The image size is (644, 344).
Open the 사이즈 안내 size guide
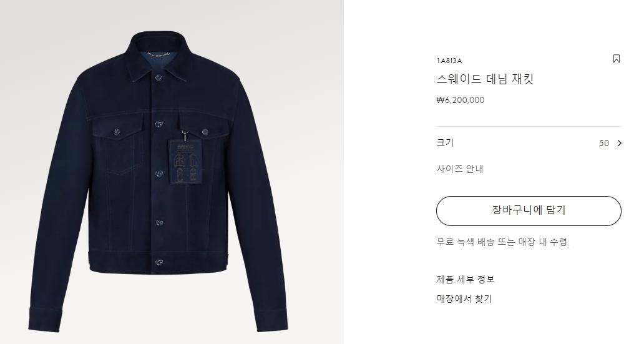coord(459,169)
